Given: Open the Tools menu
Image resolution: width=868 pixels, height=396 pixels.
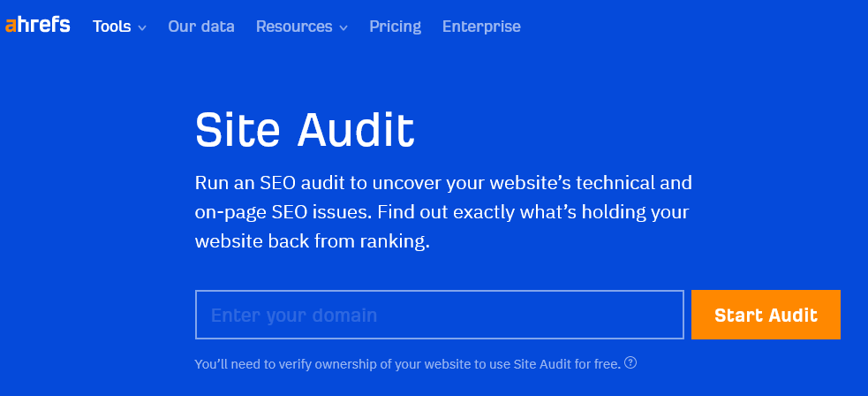Looking at the screenshot, I should click(x=112, y=27).
